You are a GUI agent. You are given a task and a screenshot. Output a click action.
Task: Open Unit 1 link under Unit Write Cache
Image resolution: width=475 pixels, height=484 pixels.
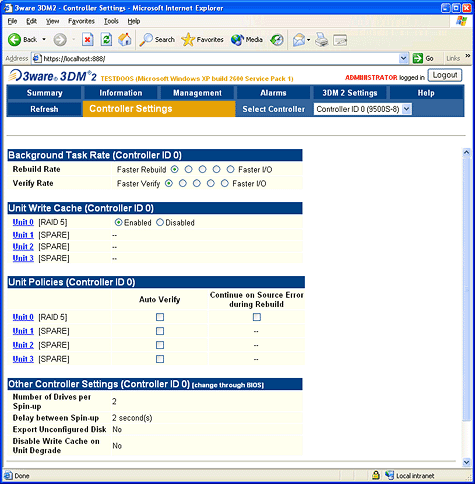pos(23,235)
